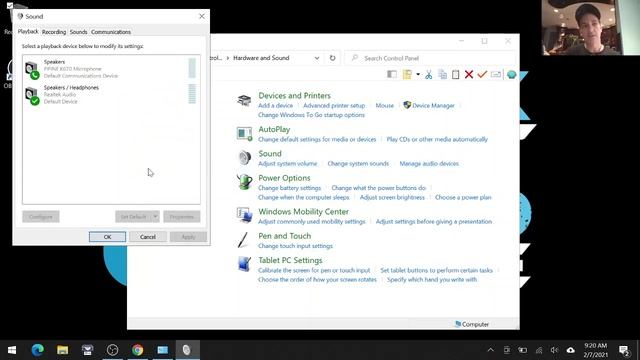
Task: Open Change when the computer sleeps link
Action: pos(304,197)
